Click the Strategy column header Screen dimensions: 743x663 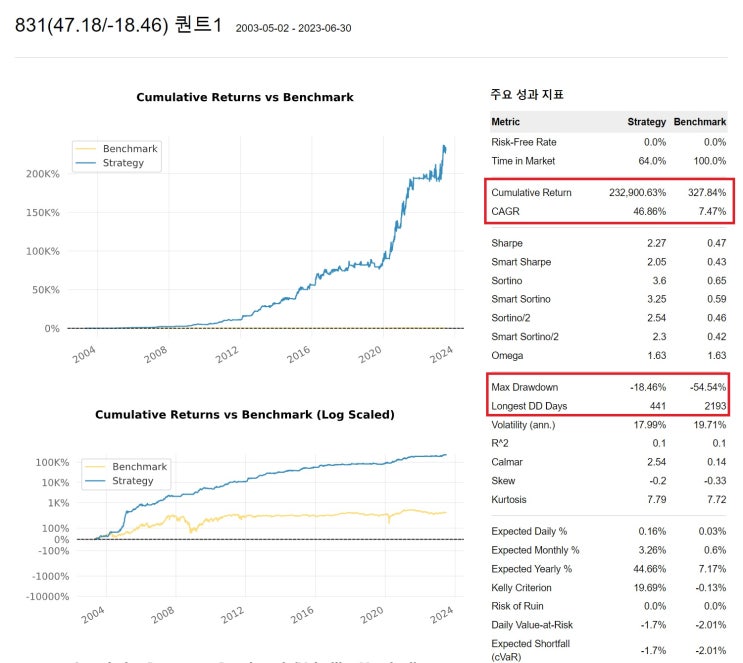click(647, 122)
